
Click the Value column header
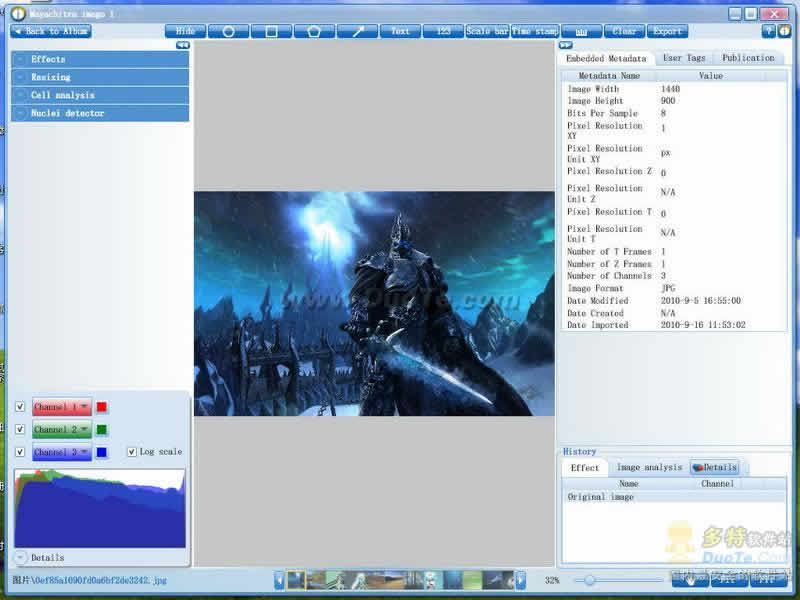pyautogui.click(x=711, y=76)
